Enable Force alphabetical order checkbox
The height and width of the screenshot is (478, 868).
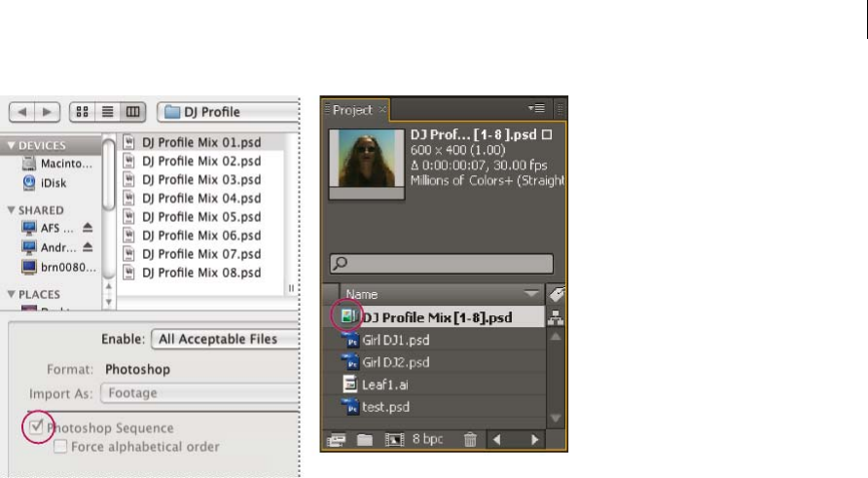(60, 447)
